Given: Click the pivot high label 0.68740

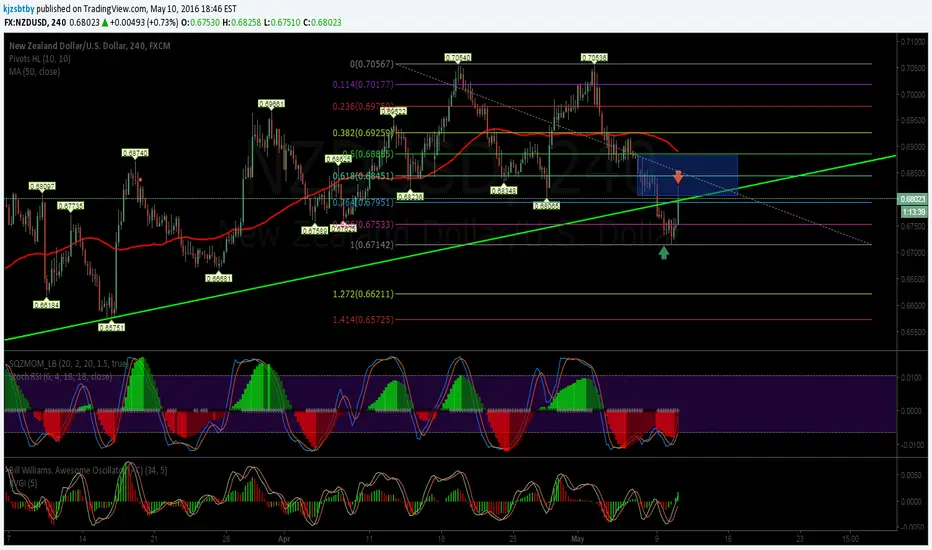Looking at the screenshot, I should 135,153.
